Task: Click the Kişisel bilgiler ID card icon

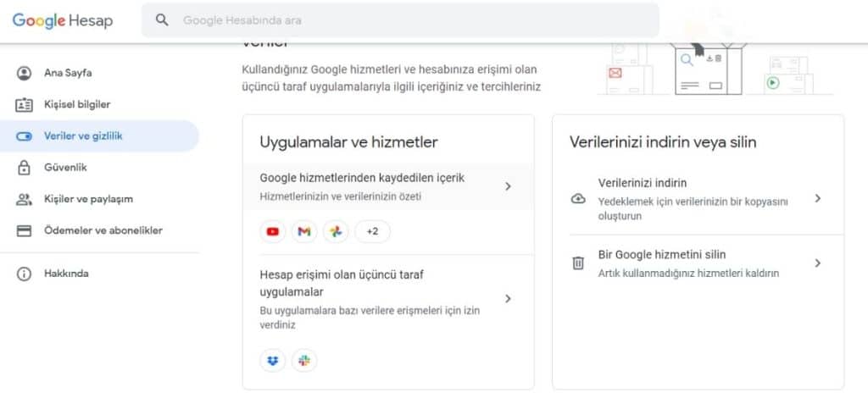Action: [24, 104]
